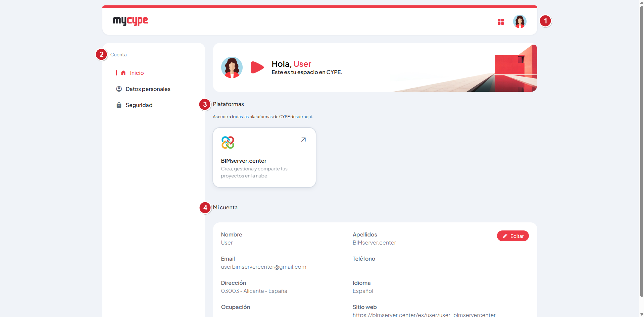
Task: Click the Email field label
Action: [228, 259]
